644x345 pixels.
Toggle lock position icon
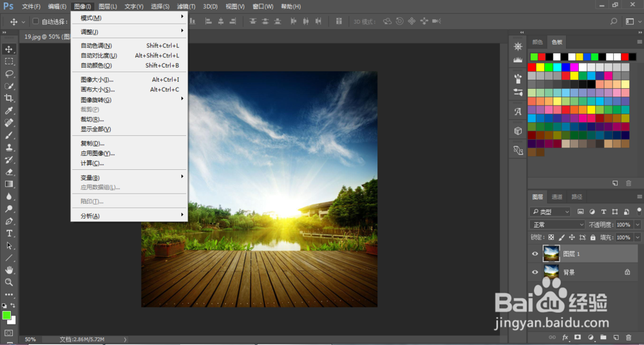572,238
